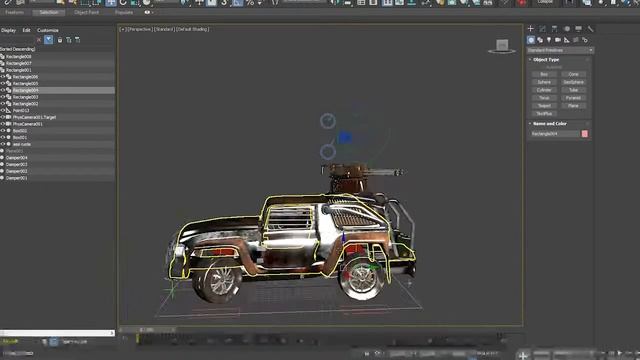Click the Select and Rotate tool
Image resolution: width=640 pixels, height=360 pixels.
pos(123,3)
